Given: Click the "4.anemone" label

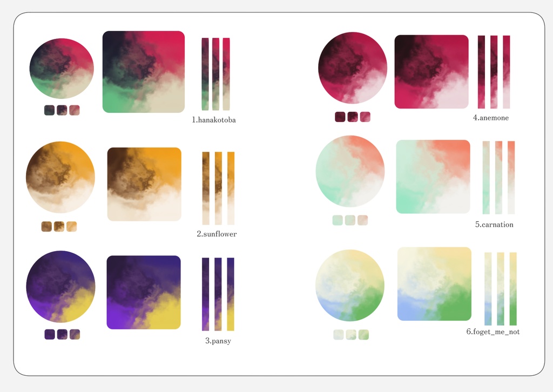Looking at the screenshot, I should click(x=491, y=118).
